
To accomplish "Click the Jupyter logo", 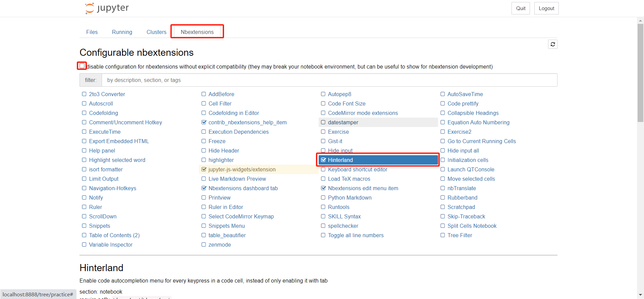I will pos(107,8).
